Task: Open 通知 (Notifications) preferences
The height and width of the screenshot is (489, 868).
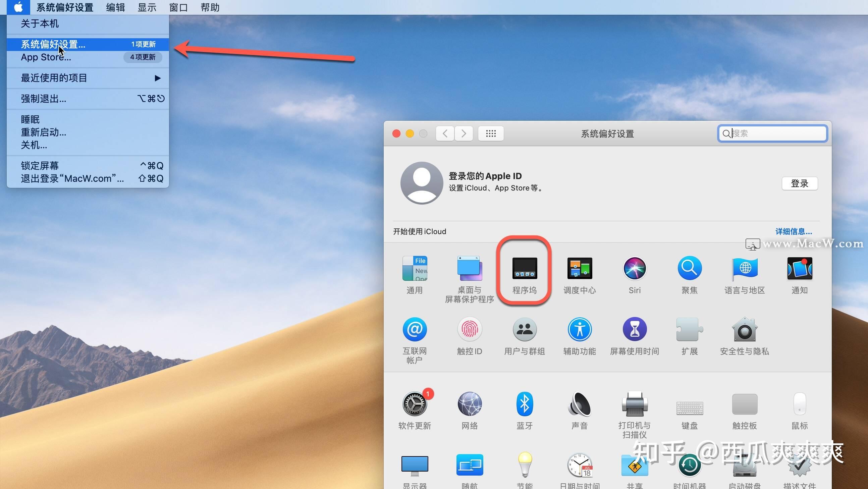Action: point(800,269)
